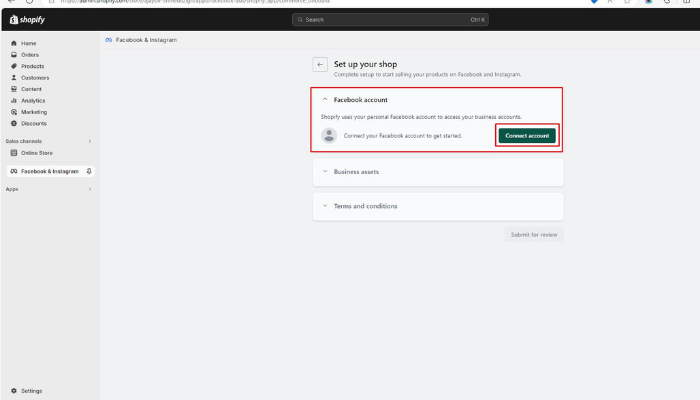Click the back arrow beside Set up your shop
Viewport: 700px width, 400px height.
click(x=320, y=65)
